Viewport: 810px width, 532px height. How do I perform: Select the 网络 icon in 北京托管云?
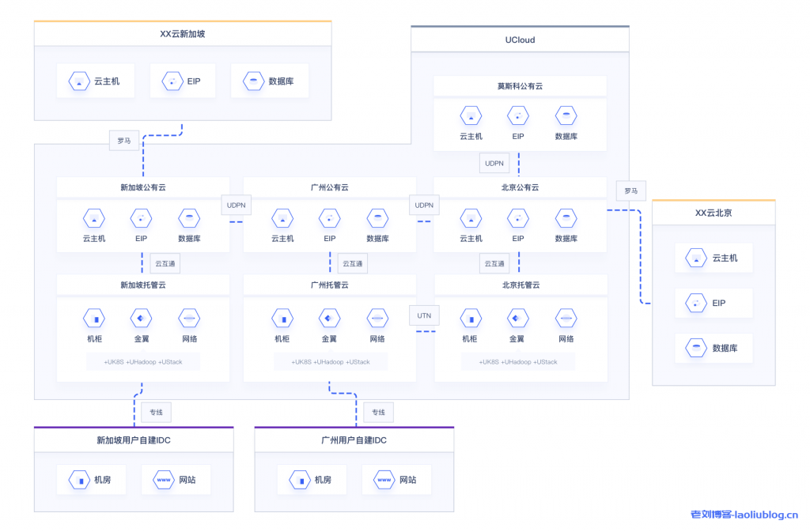(x=566, y=319)
